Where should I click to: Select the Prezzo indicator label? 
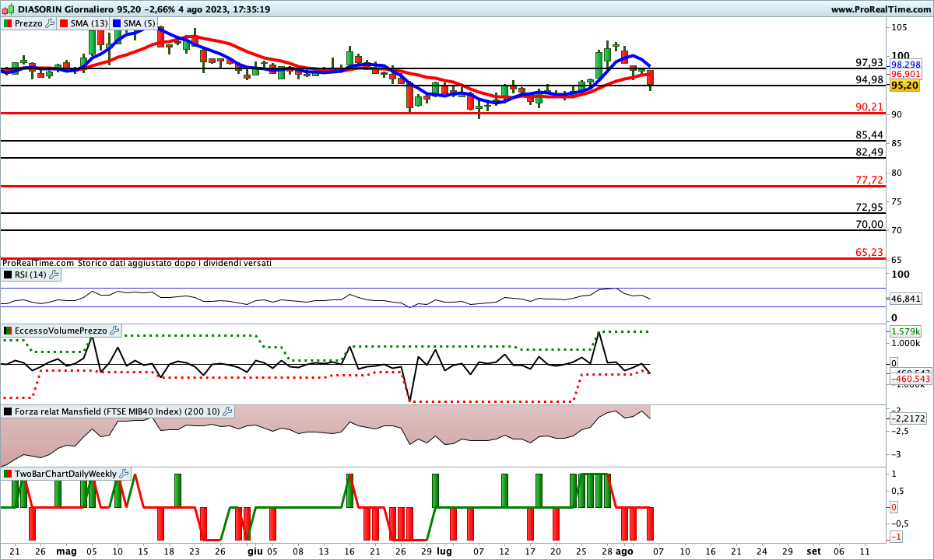(x=29, y=23)
